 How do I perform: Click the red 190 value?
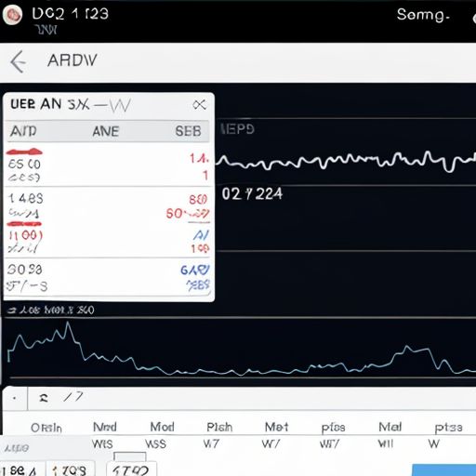(x=200, y=248)
